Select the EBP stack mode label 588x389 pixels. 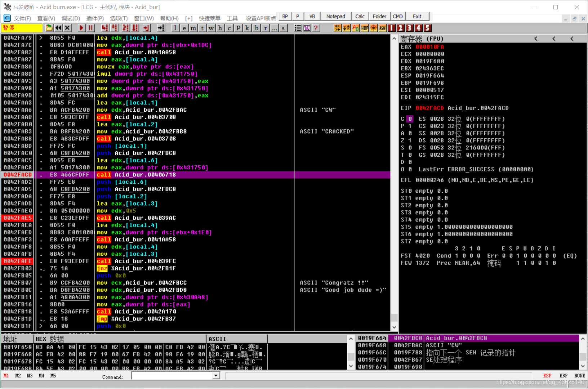[563, 376]
